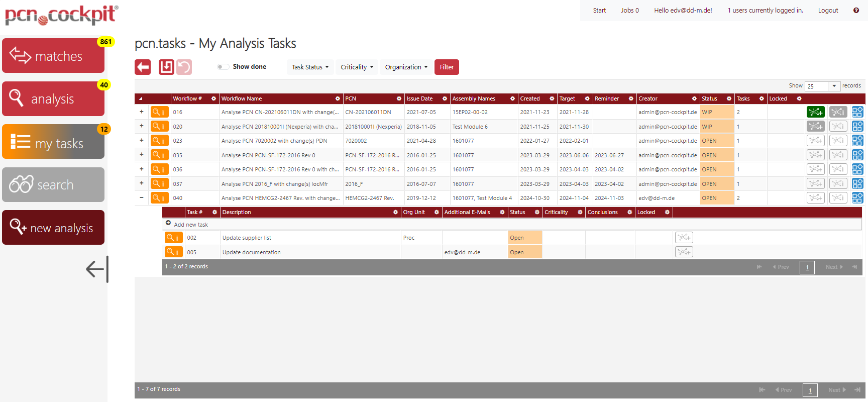Click Add new task row
This screenshot has width=868, height=402.
(x=190, y=225)
